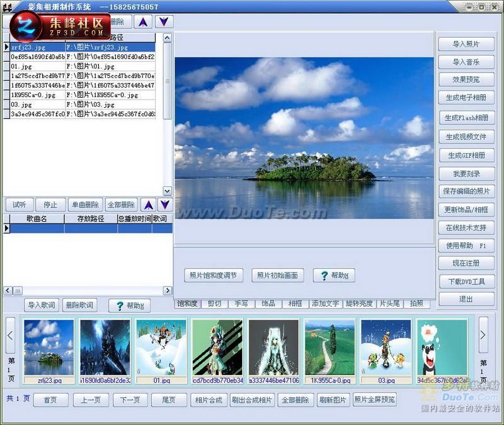The width and height of the screenshot is (504, 425).
Task: Open 在线技术支持
Action: pyautogui.click(x=466, y=228)
